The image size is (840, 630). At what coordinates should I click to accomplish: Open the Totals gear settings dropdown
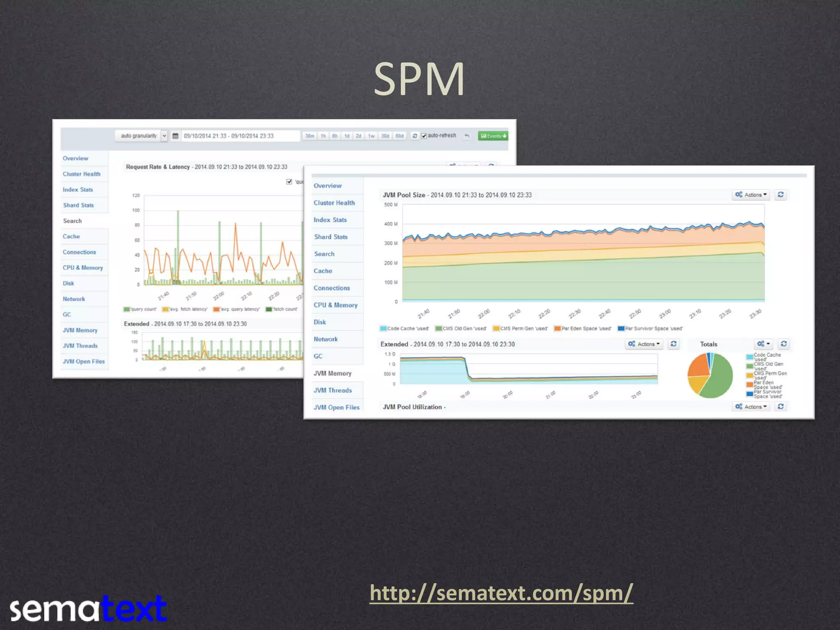764,344
